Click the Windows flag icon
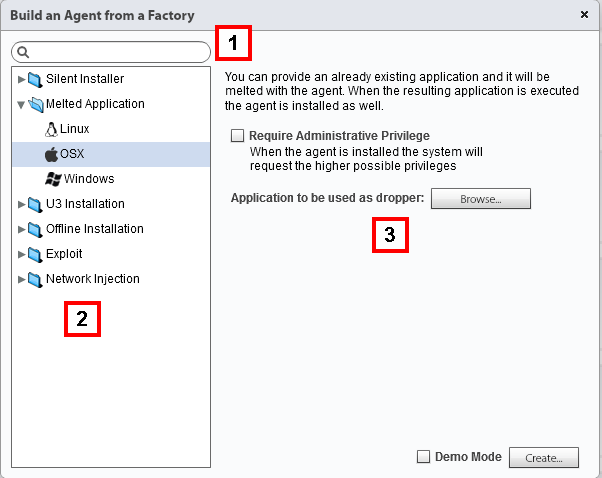 click(x=53, y=179)
